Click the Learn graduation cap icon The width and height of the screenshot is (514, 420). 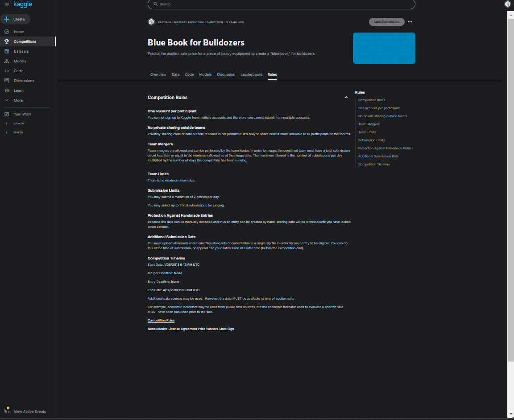click(x=7, y=91)
